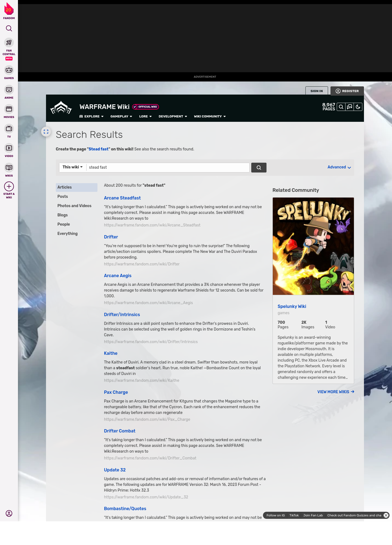Open the TV sidebar icon

pos(9,129)
